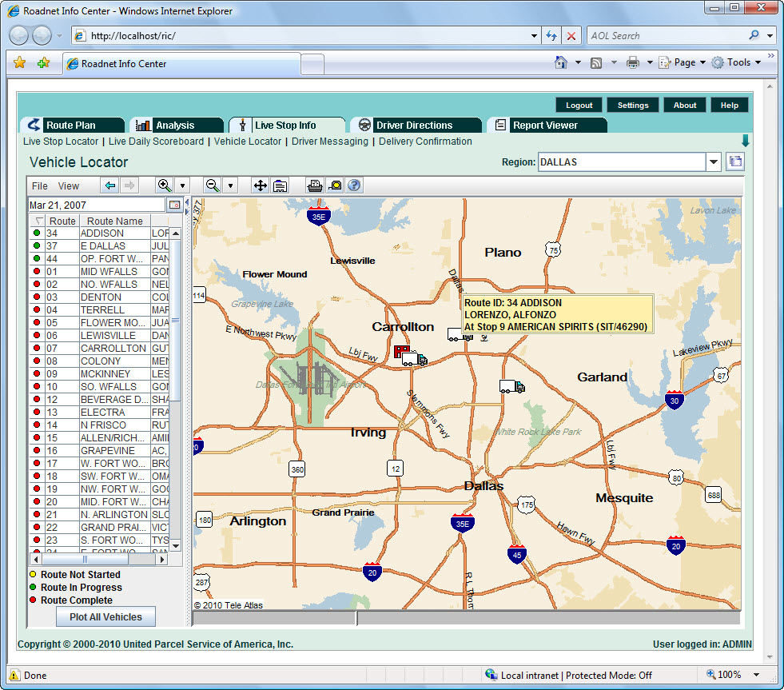
Task: Click the IE print icon
Action: click(633, 62)
